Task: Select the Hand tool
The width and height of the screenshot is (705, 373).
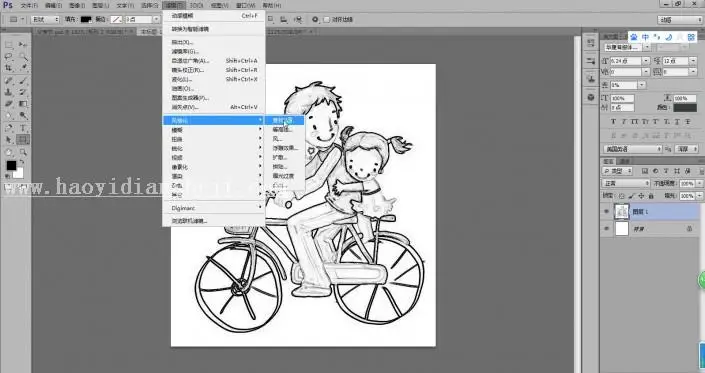Action: point(9,152)
